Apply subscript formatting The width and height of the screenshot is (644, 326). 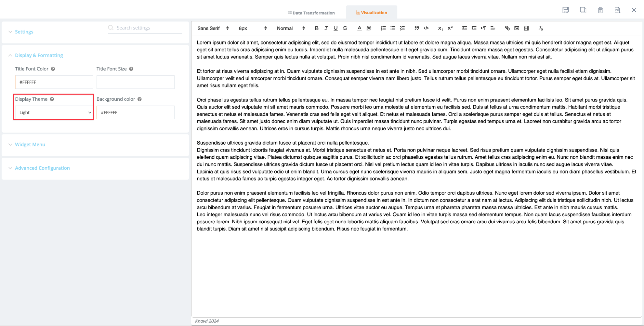(x=440, y=28)
